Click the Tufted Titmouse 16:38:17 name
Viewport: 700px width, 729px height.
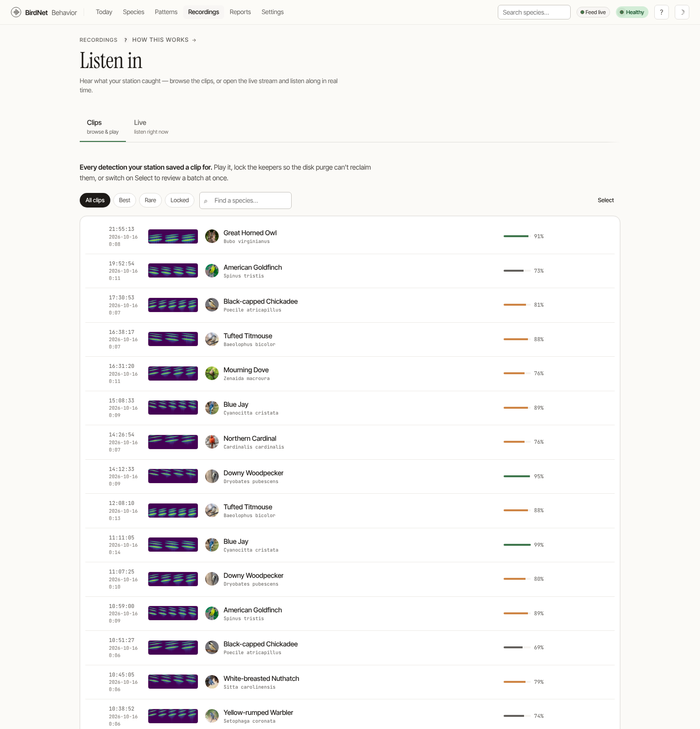(x=248, y=336)
